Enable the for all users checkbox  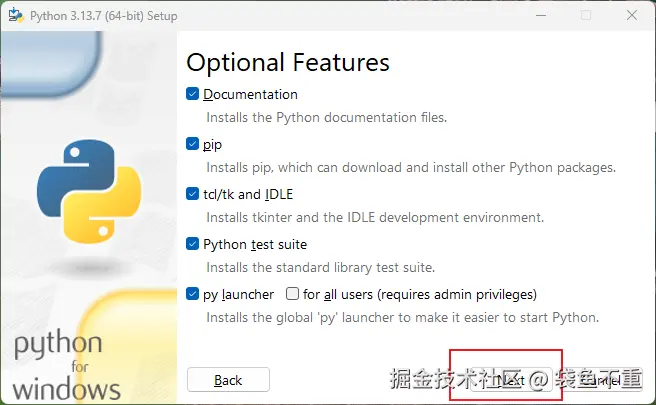[292, 294]
